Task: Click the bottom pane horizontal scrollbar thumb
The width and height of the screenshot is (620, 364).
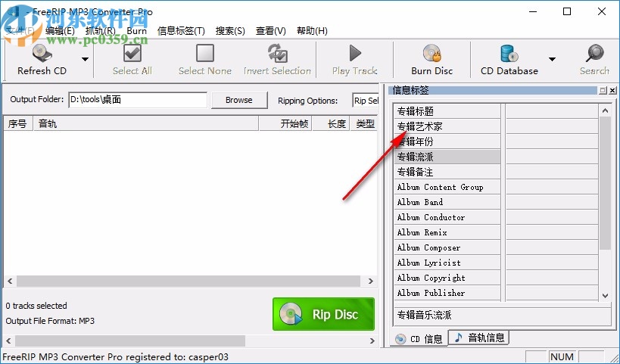Action: [130, 341]
